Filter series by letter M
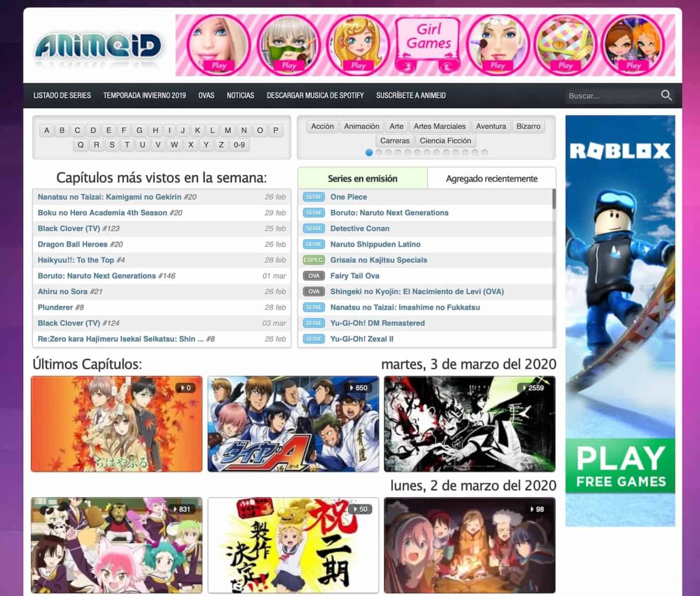Viewport: 700px width, 596px height. (228, 130)
